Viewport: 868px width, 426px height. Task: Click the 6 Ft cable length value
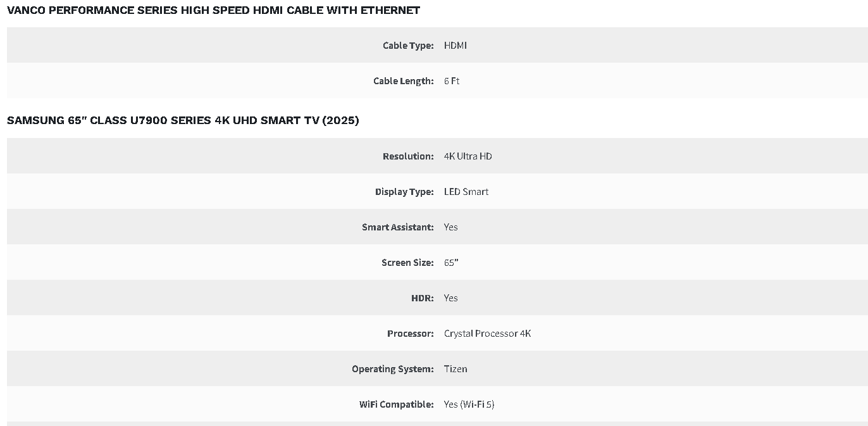click(452, 81)
